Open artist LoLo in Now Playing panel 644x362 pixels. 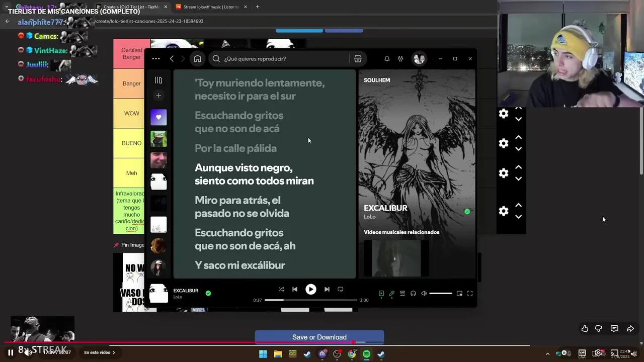[x=370, y=217]
